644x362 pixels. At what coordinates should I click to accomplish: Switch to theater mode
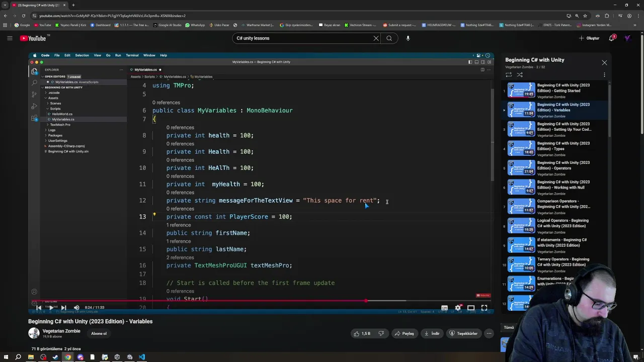471,308
